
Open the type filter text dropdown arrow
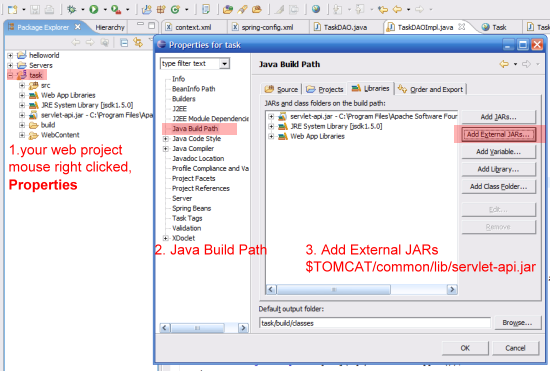(x=224, y=64)
